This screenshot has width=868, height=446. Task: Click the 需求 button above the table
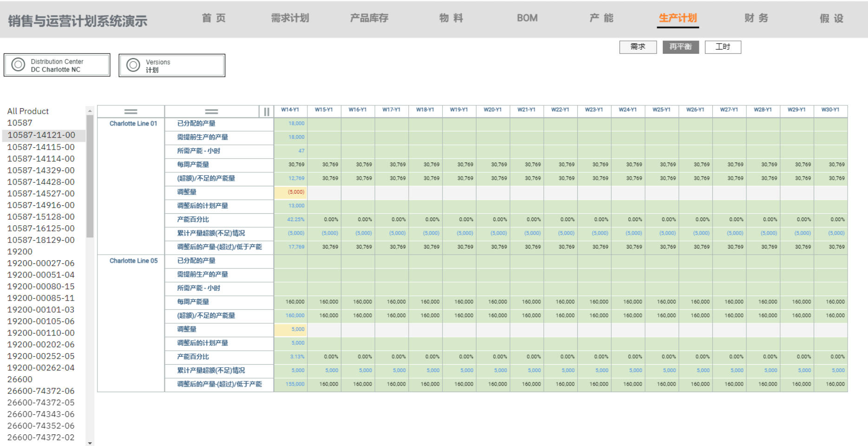(x=638, y=46)
